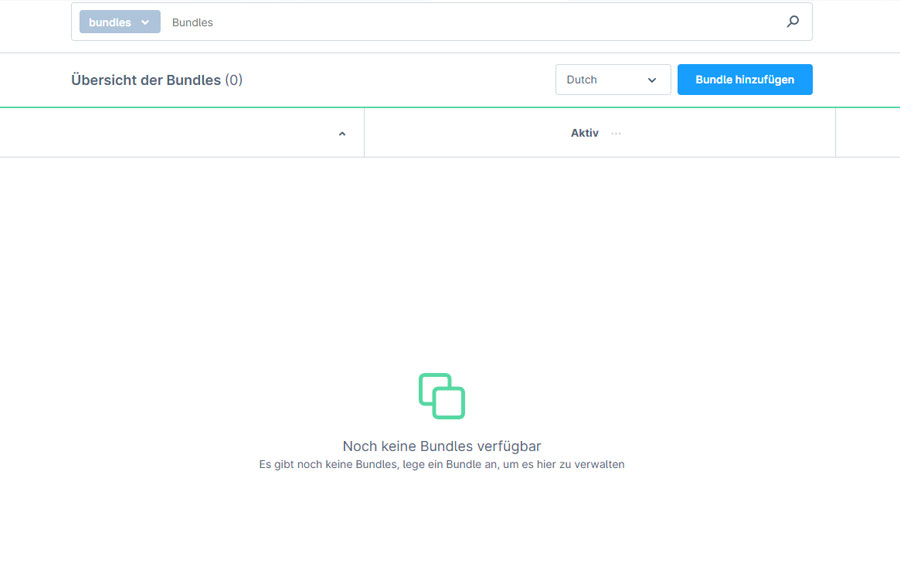
Task: Select the Aktiv column header
Action: click(x=584, y=132)
